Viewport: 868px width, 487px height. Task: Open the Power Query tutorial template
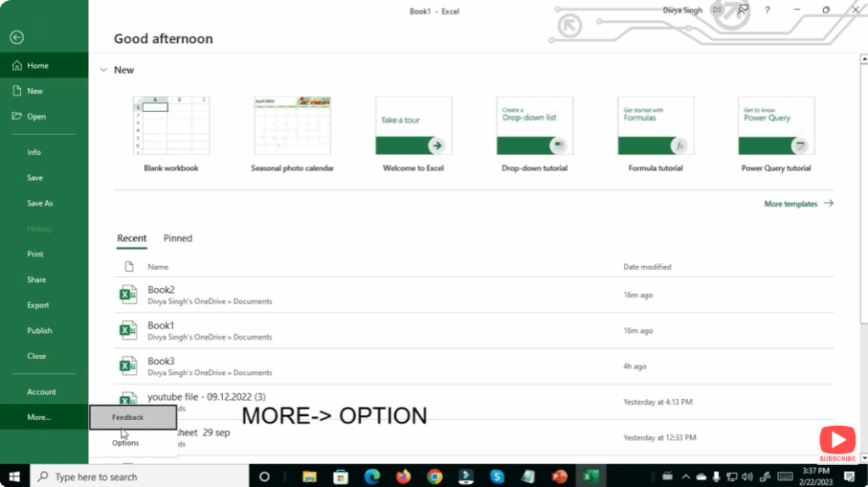pyautogui.click(x=776, y=125)
